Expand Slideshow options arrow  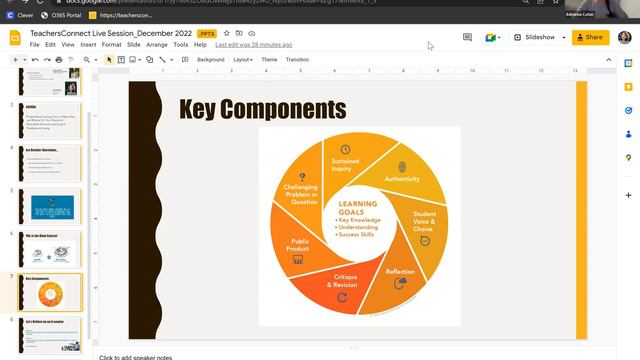pos(564,38)
